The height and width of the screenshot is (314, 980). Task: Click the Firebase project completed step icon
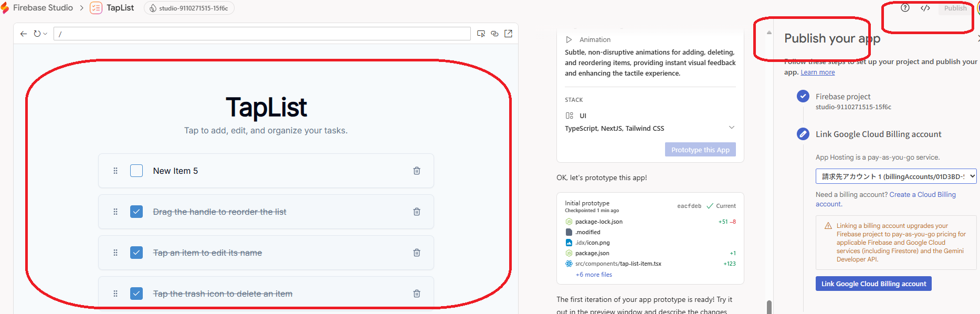pos(803,96)
